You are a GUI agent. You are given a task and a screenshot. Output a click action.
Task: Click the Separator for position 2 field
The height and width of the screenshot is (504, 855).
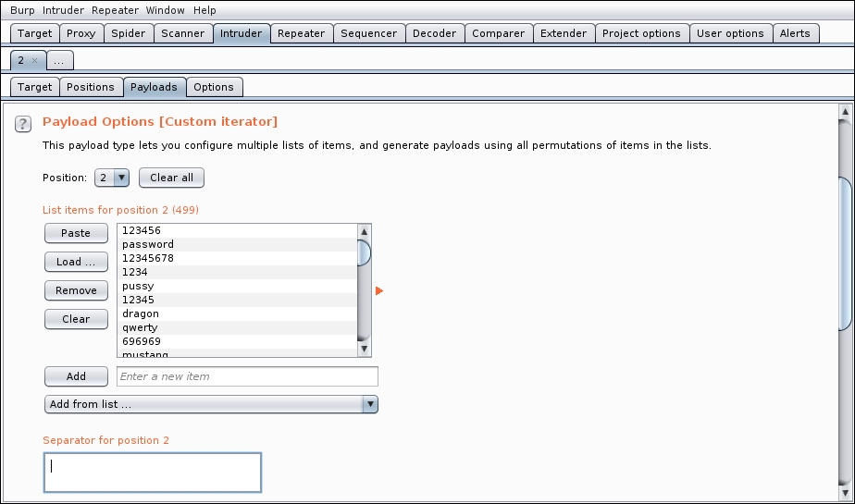(x=152, y=473)
